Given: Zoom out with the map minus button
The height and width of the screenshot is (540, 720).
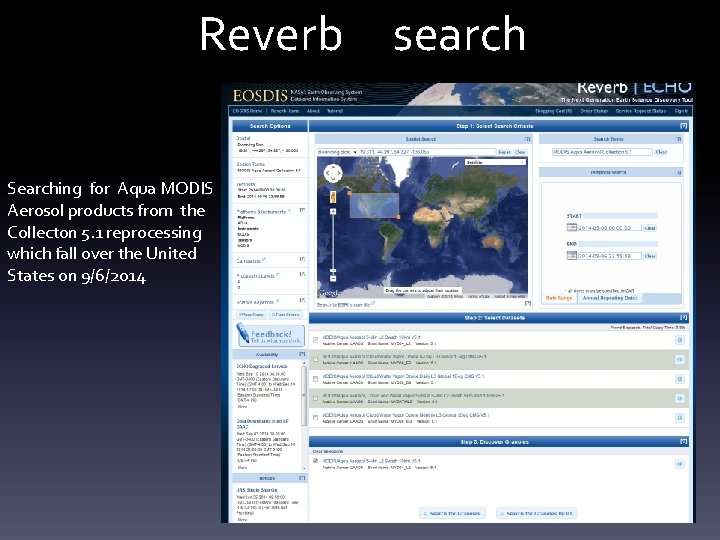Looking at the screenshot, I should (x=333, y=278).
